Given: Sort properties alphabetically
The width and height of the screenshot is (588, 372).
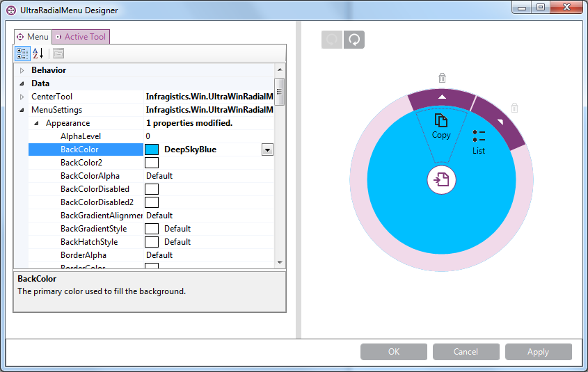Looking at the screenshot, I should [x=38, y=54].
